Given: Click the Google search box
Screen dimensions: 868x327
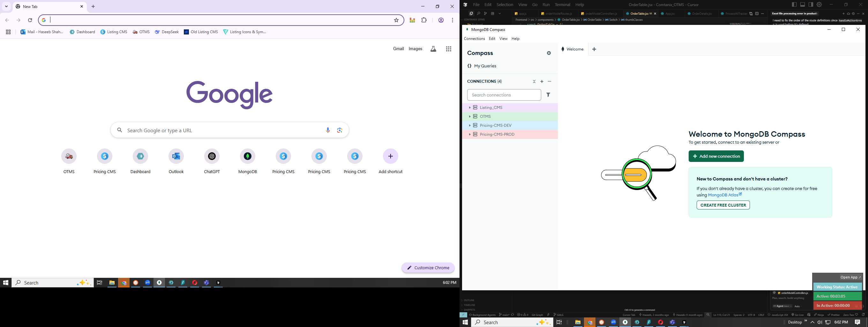Looking at the screenshot, I should click(x=230, y=130).
